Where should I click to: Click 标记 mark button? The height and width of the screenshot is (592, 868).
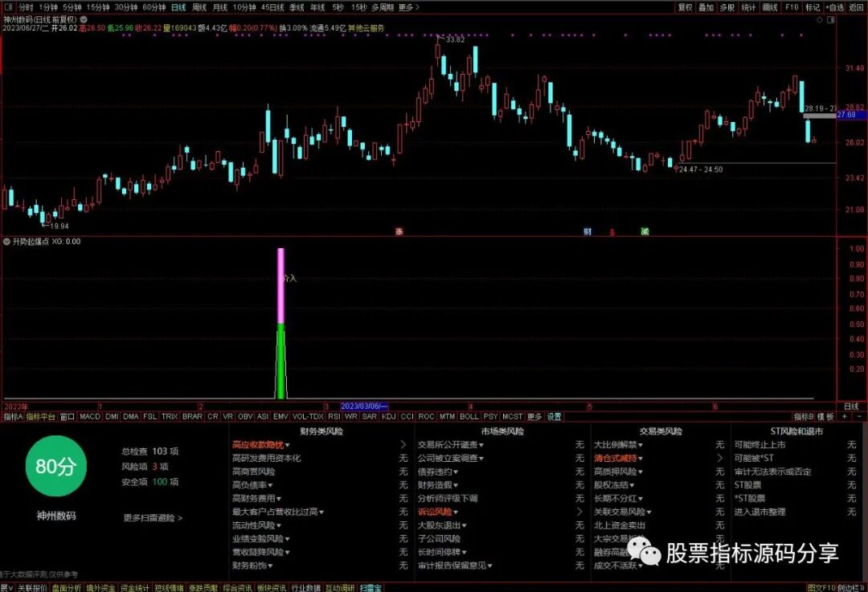coord(813,7)
